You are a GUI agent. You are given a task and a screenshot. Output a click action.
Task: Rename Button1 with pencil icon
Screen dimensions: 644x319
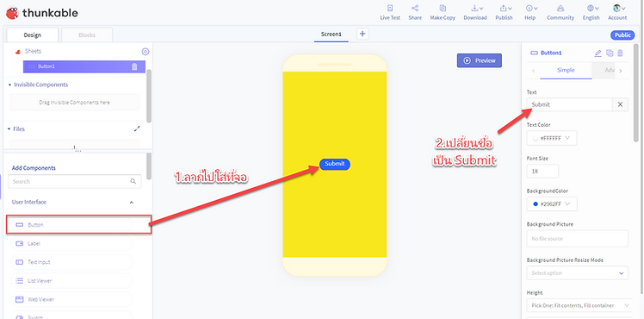598,53
